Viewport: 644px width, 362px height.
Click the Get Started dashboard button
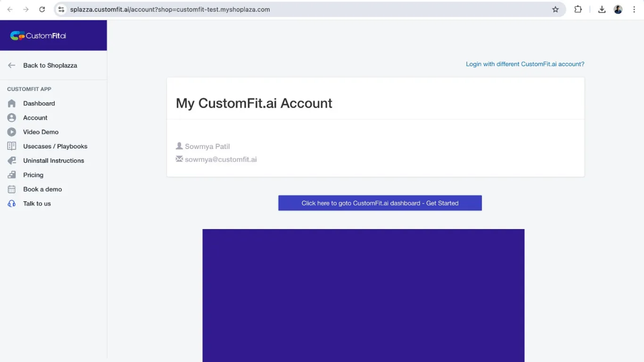click(380, 203)
